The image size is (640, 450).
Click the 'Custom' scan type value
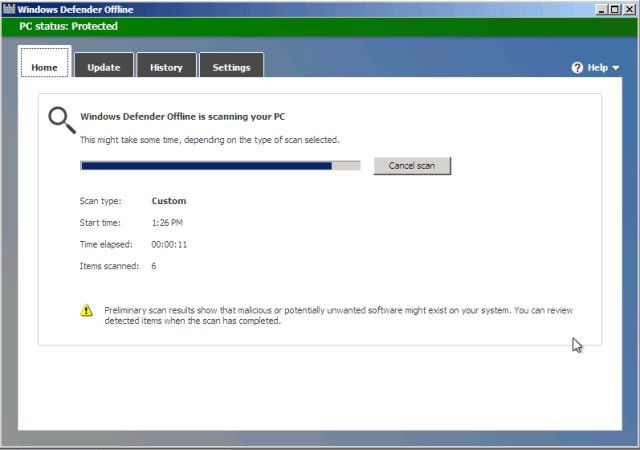[x=169, y=201]
